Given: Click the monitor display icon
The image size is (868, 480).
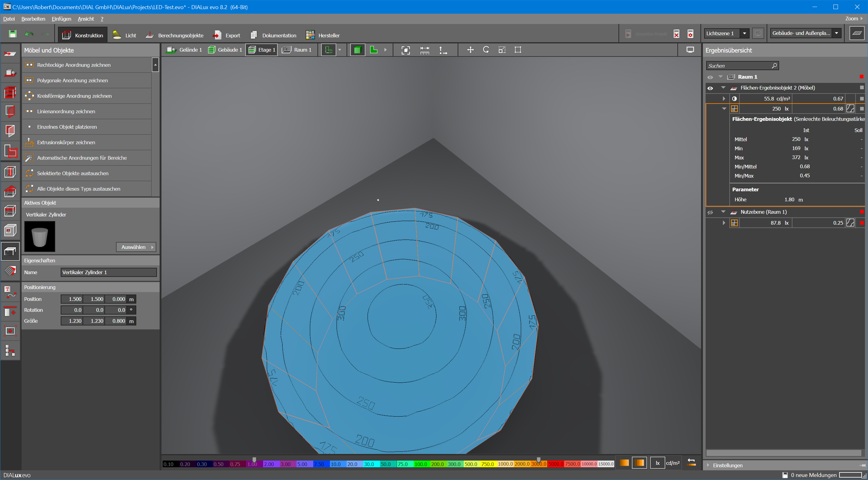Looking at the screenshot, I should (690, 50).
